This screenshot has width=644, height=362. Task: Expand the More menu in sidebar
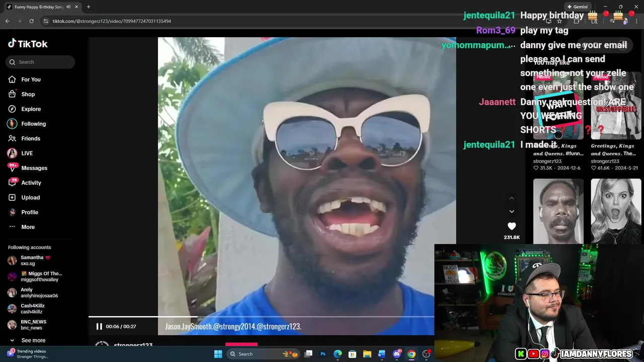coord(28,227)
